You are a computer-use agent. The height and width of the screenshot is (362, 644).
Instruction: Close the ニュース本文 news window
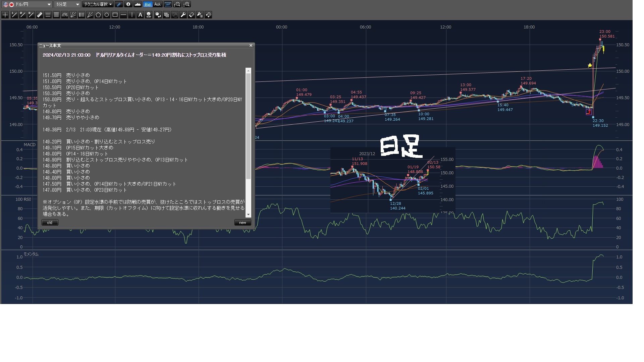(x=251, y=45)
